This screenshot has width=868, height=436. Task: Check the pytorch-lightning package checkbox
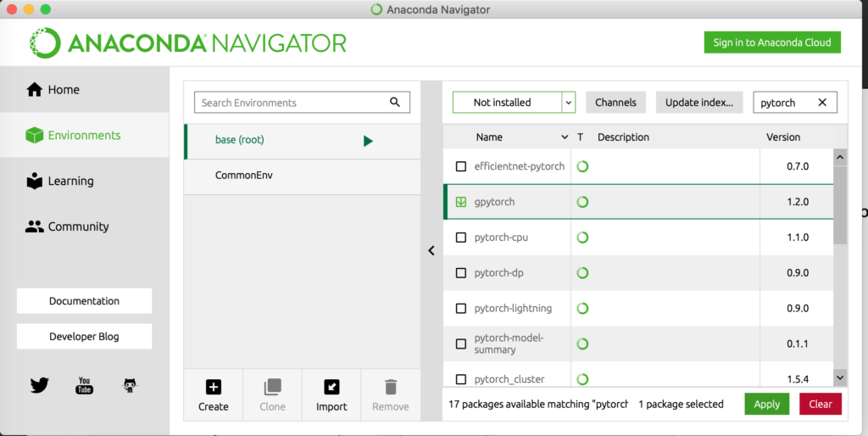click(x=460, y=308)
